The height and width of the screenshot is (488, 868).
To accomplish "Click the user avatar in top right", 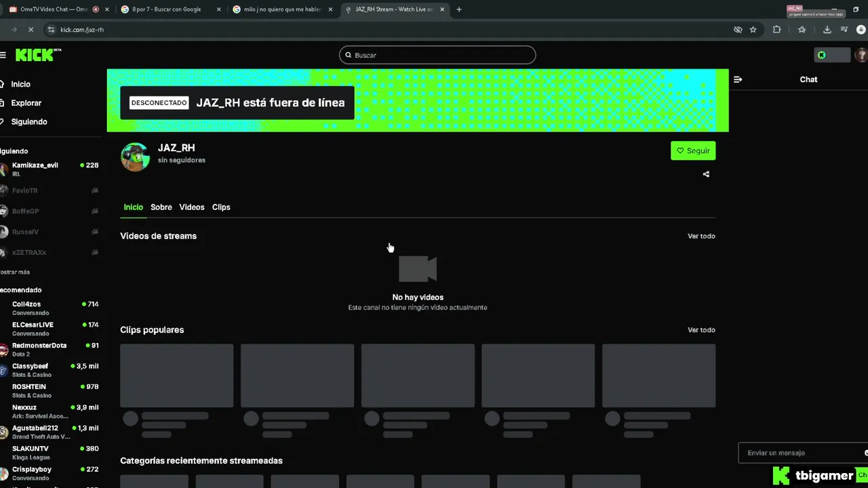I will (x=861, y=55).
